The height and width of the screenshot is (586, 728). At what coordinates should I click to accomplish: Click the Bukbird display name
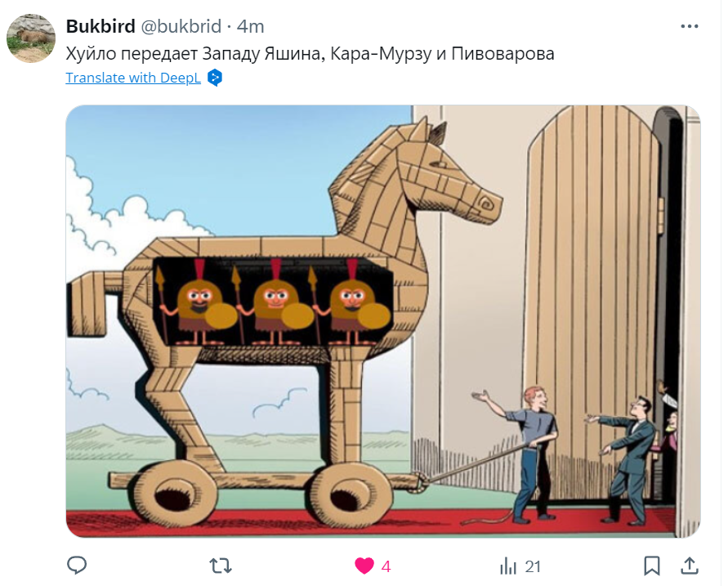point(100,26)
